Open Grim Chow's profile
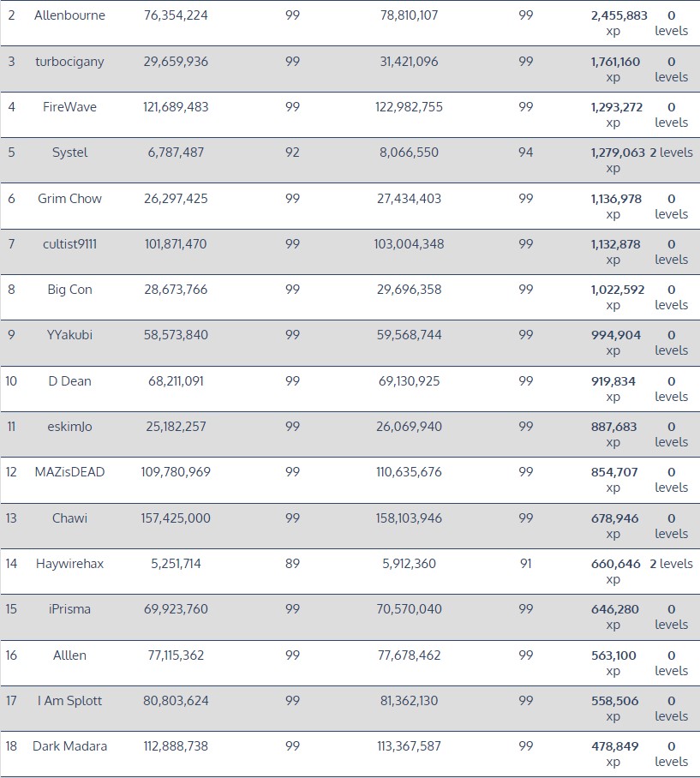 click(69, 199)
